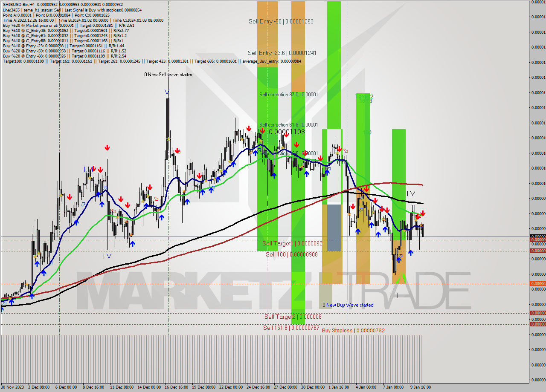Click the '0 New Buy Wave started' label
The height and width of the screenshot is (392, 546).
pyautogui.click(x=348, y=305)
